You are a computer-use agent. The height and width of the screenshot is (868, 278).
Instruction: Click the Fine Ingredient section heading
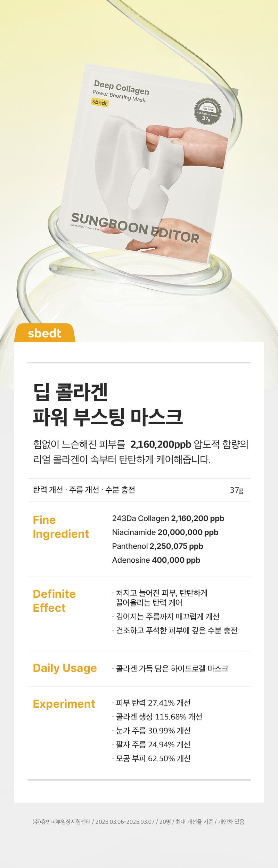point(61,527)
